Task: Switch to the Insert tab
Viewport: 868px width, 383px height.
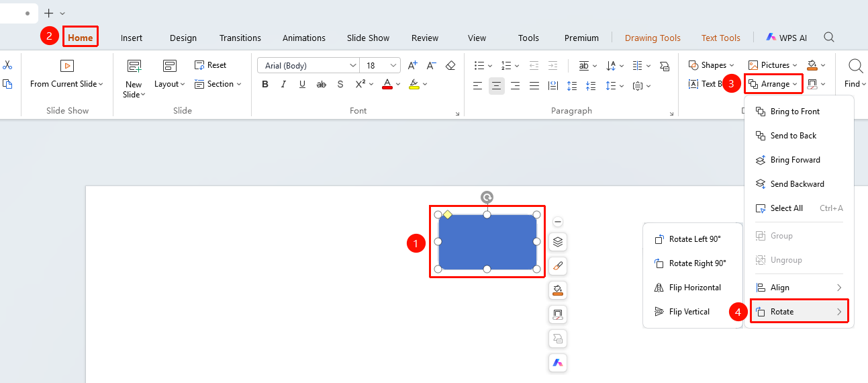Action: (x=132, y=38)
